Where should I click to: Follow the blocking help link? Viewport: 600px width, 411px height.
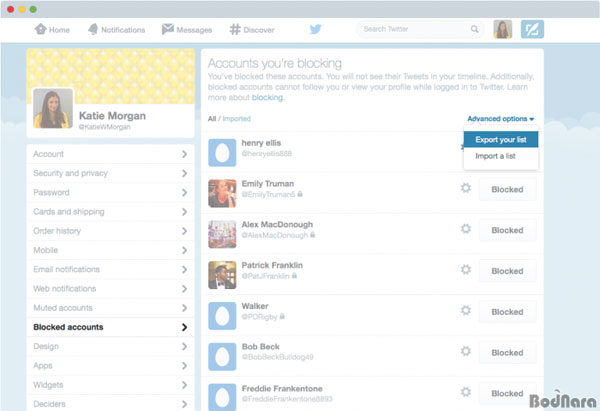[267, 98]
